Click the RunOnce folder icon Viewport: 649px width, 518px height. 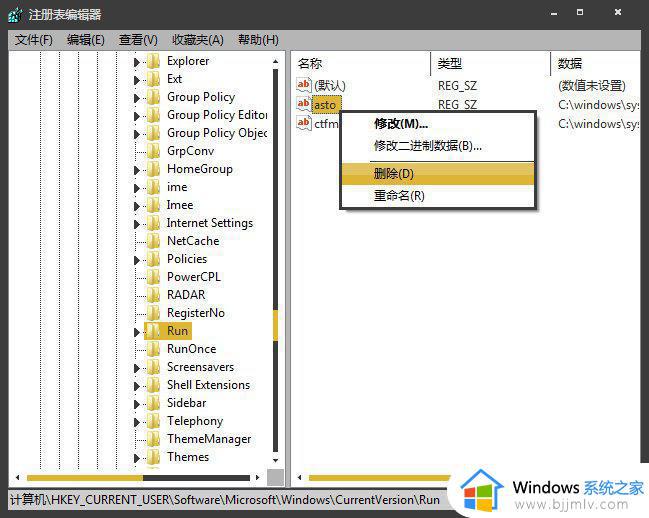point(154,349)
